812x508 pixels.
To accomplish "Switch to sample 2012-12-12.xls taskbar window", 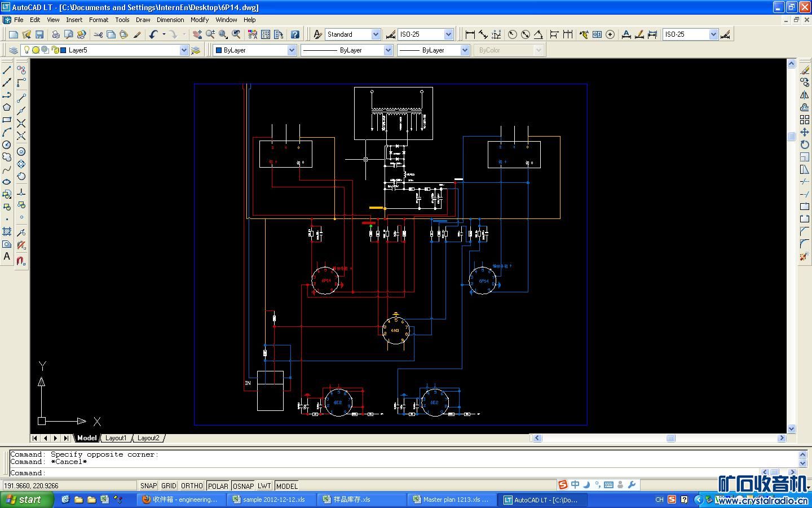I will (x=272, y=500).
